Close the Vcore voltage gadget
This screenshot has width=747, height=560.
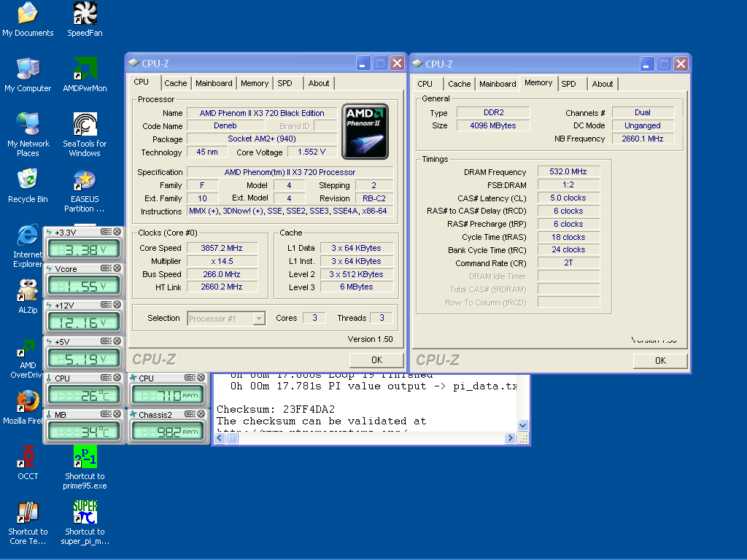(117, 269)
